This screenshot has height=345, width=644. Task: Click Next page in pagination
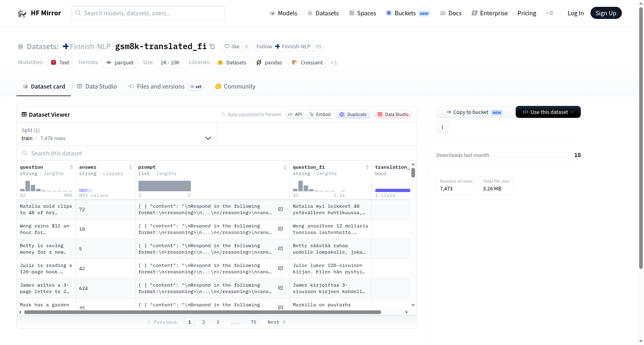(x=277, y=322)
